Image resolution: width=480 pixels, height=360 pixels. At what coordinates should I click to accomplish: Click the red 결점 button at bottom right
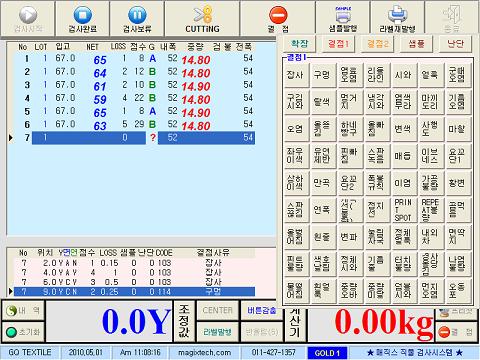coord(456,332)
